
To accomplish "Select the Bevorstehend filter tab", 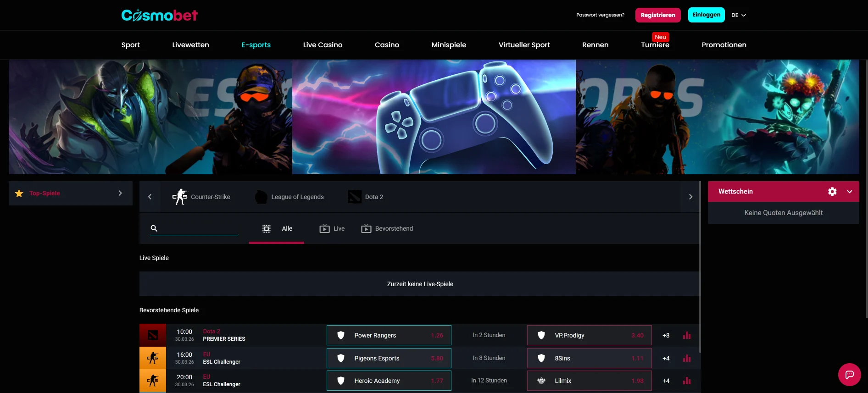I will tap(387, 228).
